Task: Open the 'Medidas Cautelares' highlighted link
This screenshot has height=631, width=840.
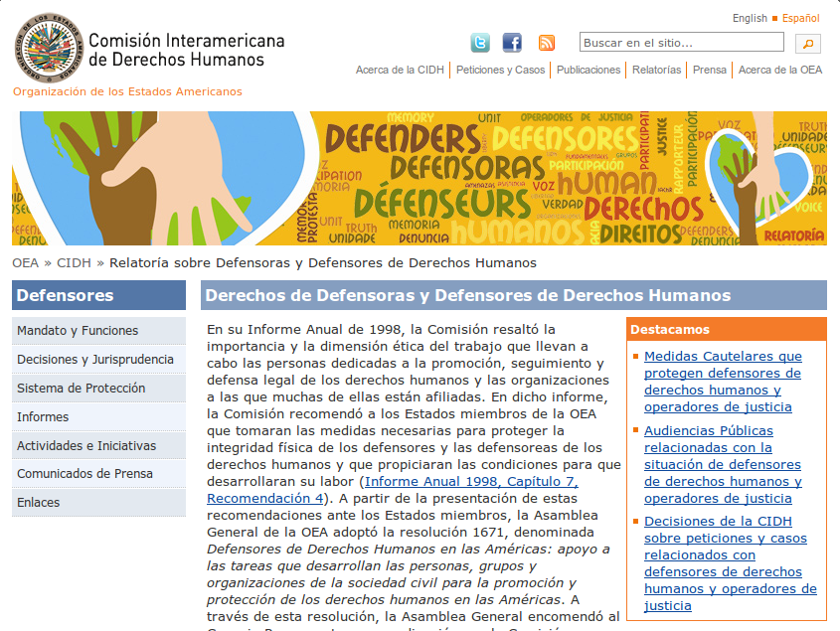Action: pos(723,382)
